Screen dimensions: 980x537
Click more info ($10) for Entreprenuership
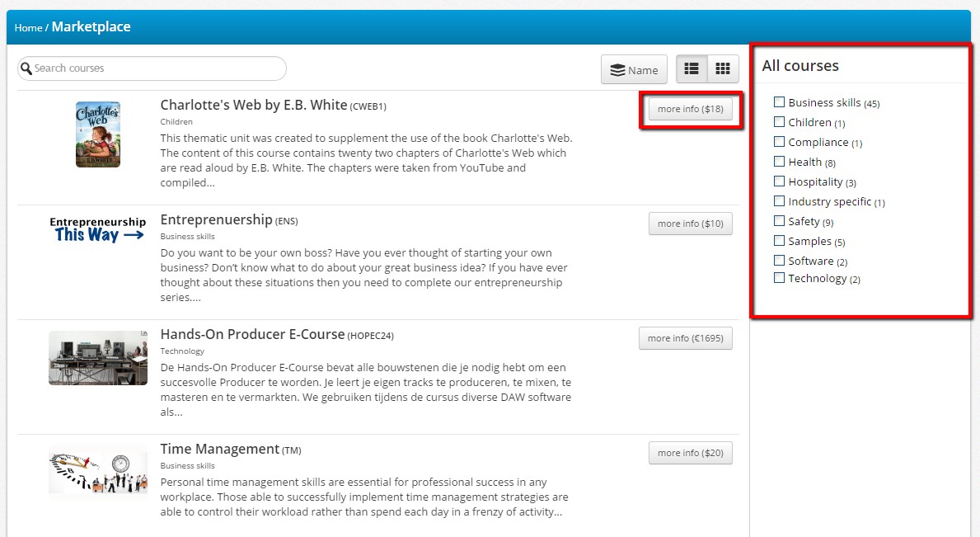click(690, 224)
